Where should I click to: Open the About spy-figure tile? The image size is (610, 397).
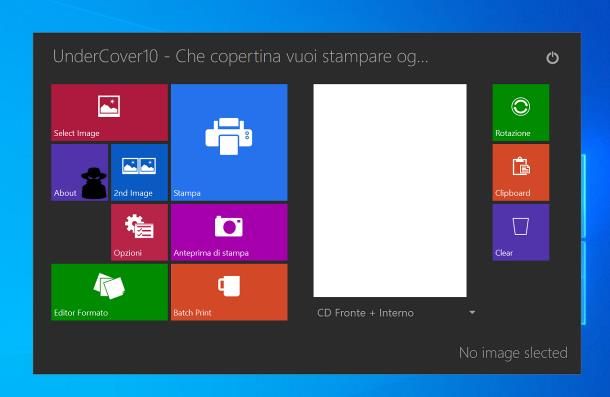(79, 172)
